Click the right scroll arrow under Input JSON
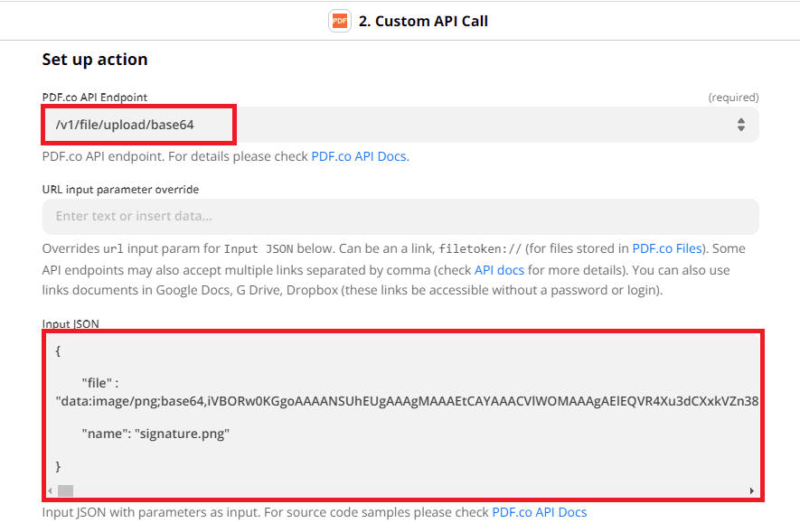 [x=751, y=490]
